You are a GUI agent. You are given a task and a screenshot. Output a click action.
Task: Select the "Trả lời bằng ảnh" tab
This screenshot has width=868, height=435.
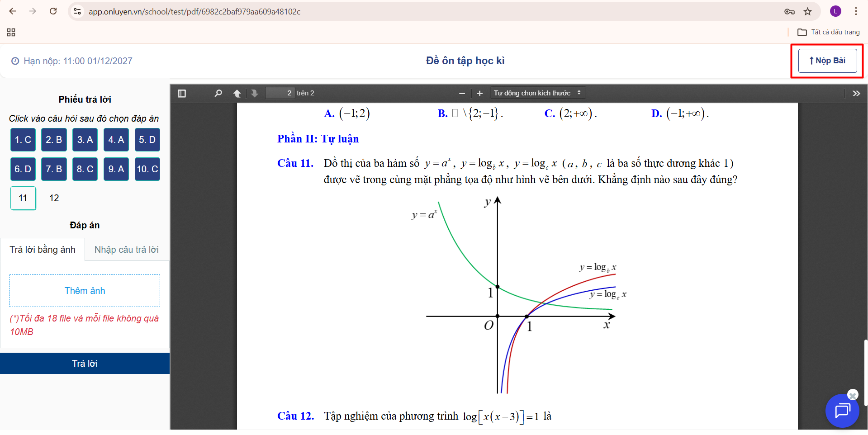pyautogui.click(x=43, y=250)
